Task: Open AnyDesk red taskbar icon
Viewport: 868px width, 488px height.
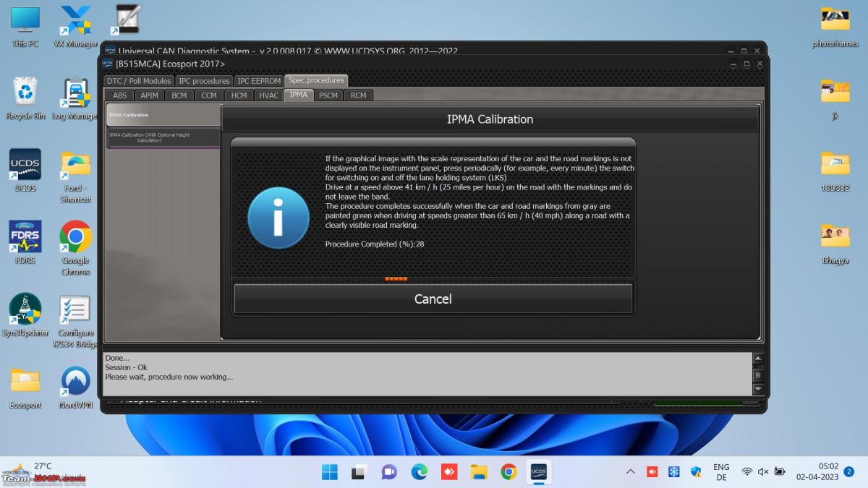Action: click(449, 472)
